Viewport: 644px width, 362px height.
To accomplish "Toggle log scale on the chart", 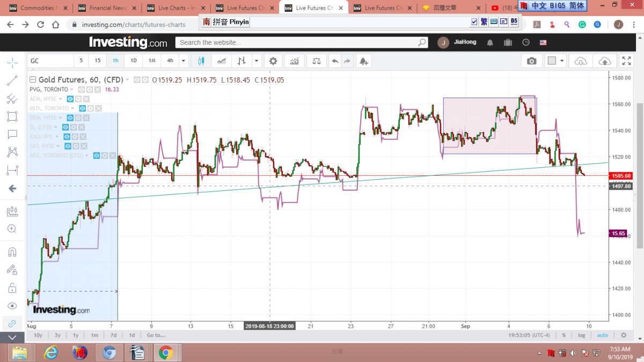I will pyautogui.click(x=581, y=335).
